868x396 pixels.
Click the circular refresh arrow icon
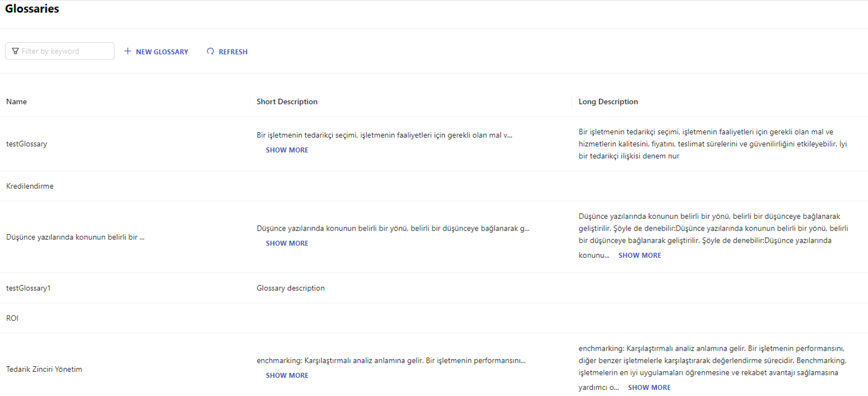pyautogui.click(x=210, y=52)
